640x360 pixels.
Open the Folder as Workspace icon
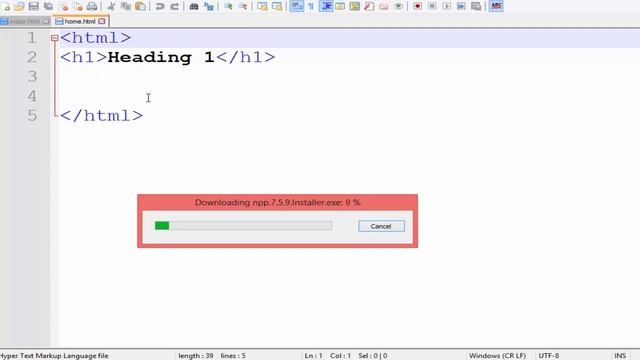[x=384, y=6]
